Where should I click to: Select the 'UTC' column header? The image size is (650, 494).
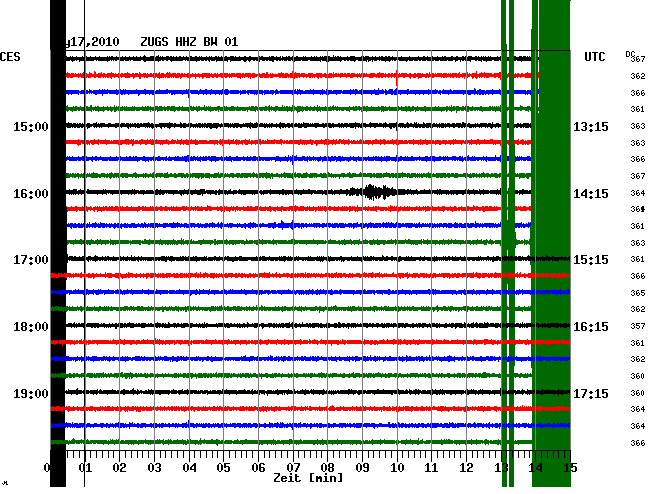(594, 57)
